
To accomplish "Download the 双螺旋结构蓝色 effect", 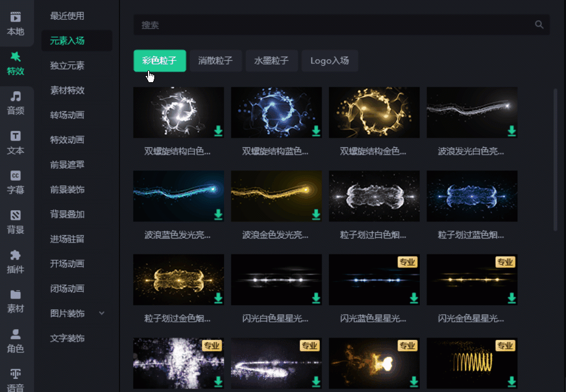I will (x=316, y=130).
